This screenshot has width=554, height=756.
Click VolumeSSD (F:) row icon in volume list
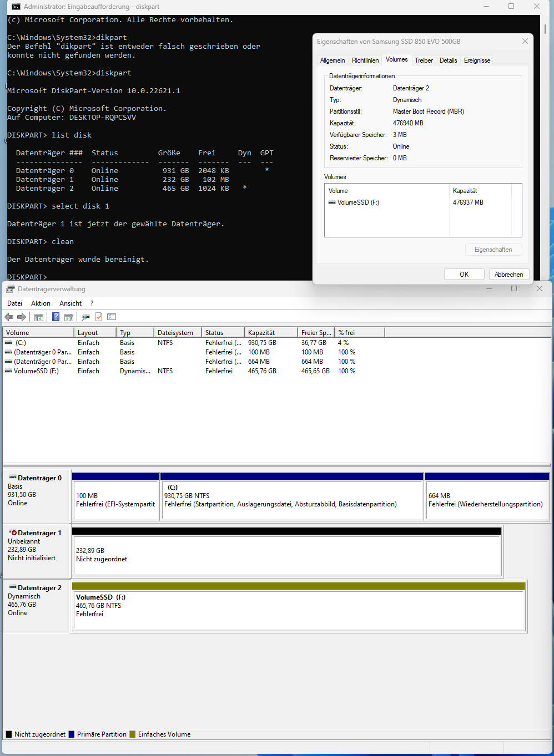point(8,371)
